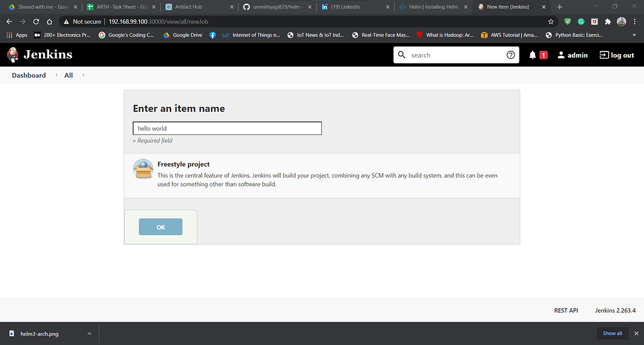Reload the page with refresh icon
Image resolution: width=644 pixels, height=345 pixels.
(36, 22)
